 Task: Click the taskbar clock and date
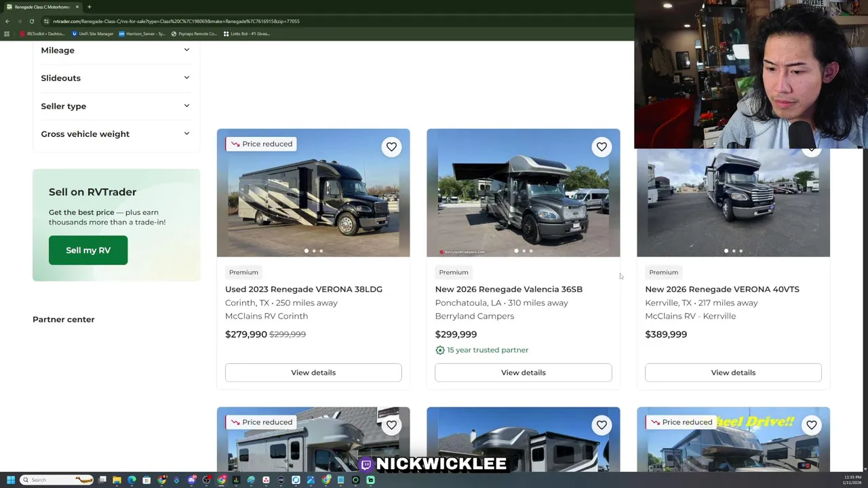click(x=852, y=480)
